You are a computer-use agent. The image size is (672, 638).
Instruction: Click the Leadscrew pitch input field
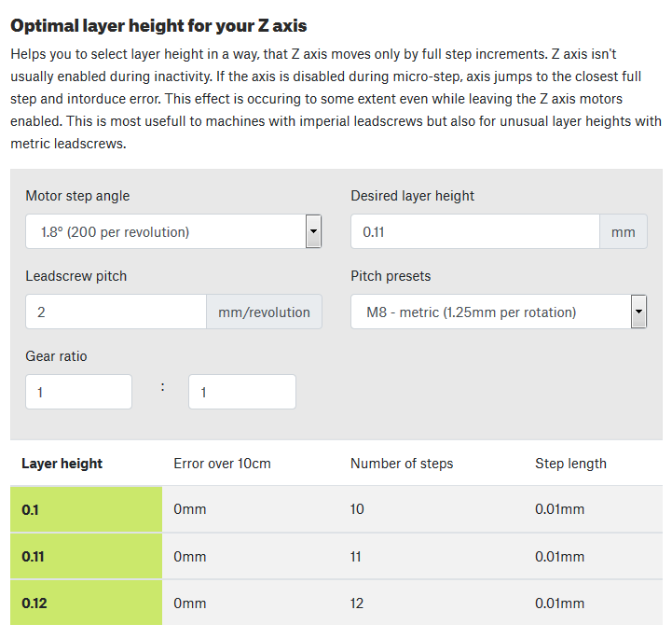click(116, 312)
